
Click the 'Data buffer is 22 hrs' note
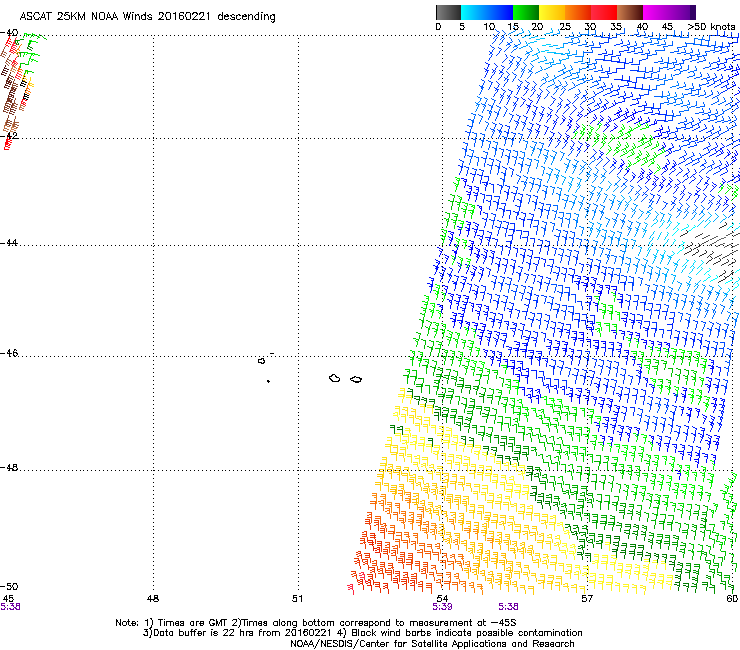tap(201, 633)
